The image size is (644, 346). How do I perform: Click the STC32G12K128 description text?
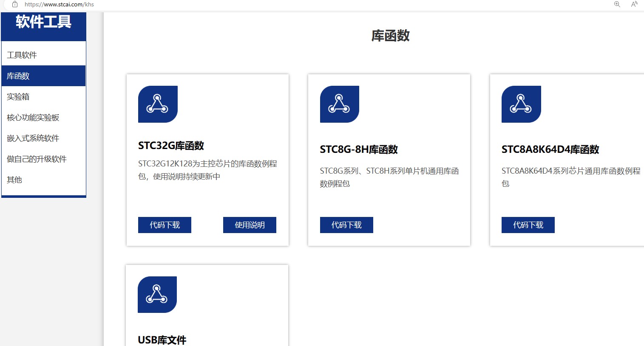[208, 170]
